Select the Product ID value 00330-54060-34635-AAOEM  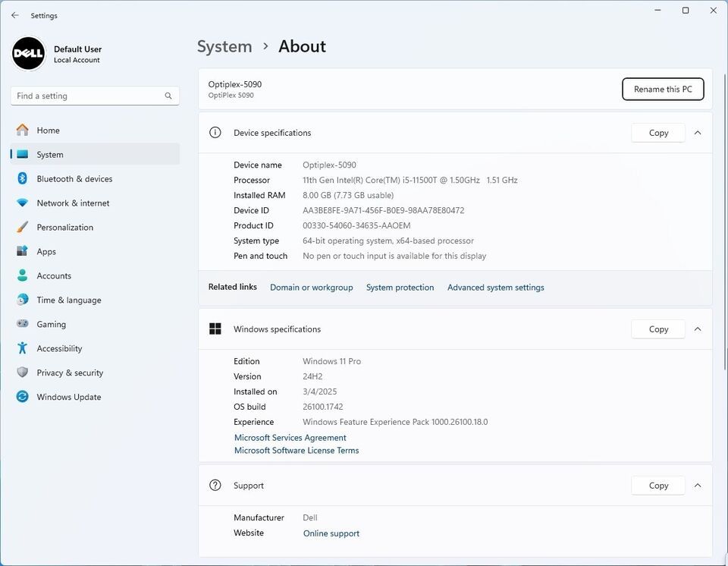(356, 225)
